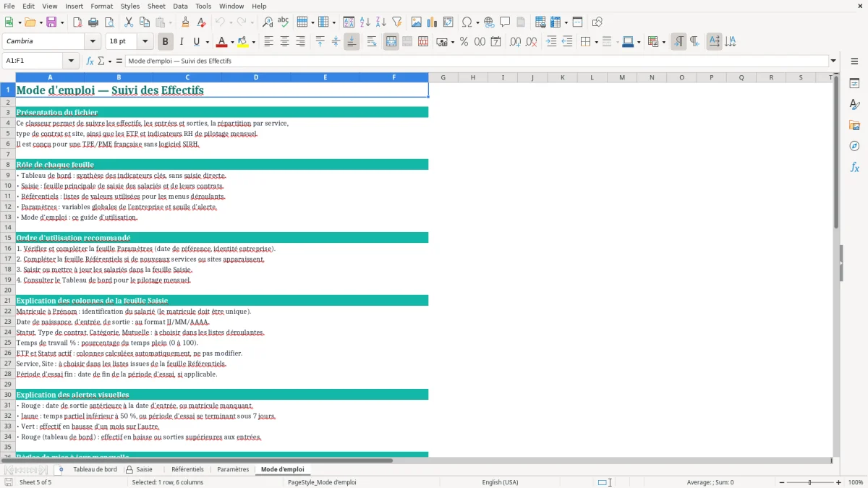Switch to the Paramètres sheet tab
The width and height of the screenshot is (868, 488).
[x=233, y=470]
